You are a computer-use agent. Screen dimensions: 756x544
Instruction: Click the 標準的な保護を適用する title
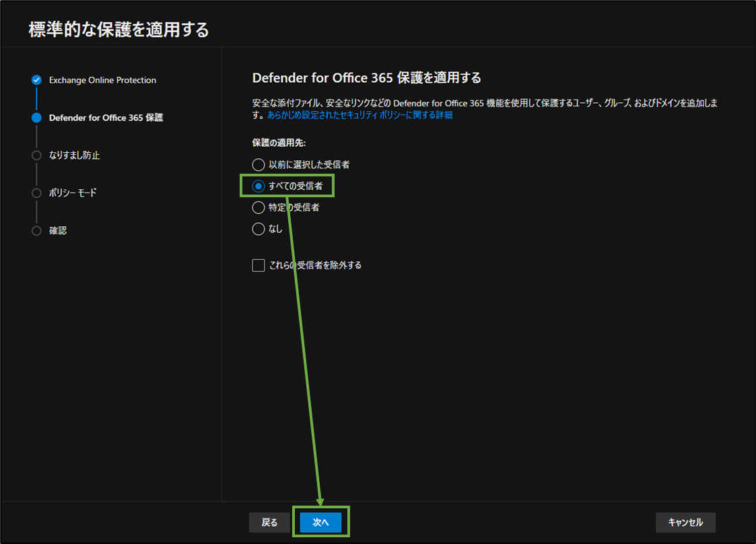[x=118, y=30]
